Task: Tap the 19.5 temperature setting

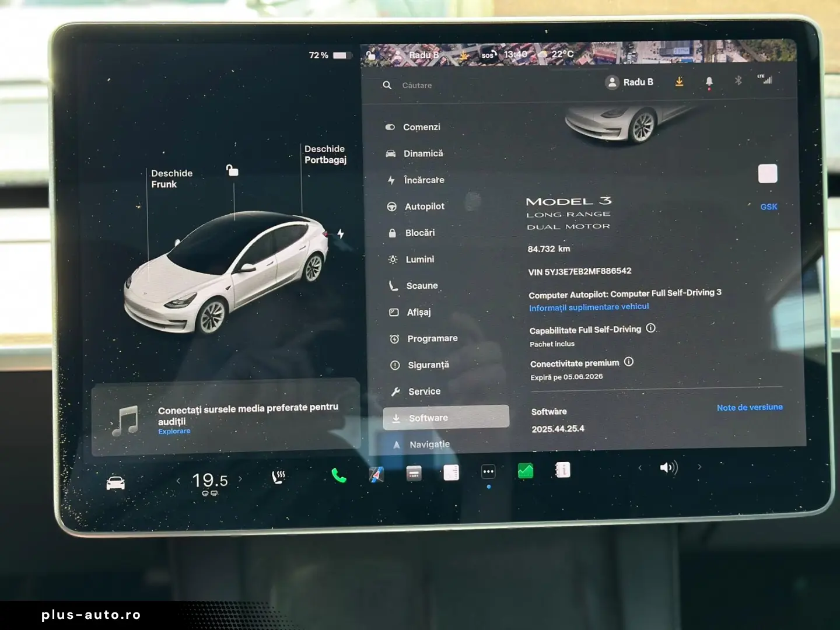Action: pyautogui.click(x=209, y=481)
